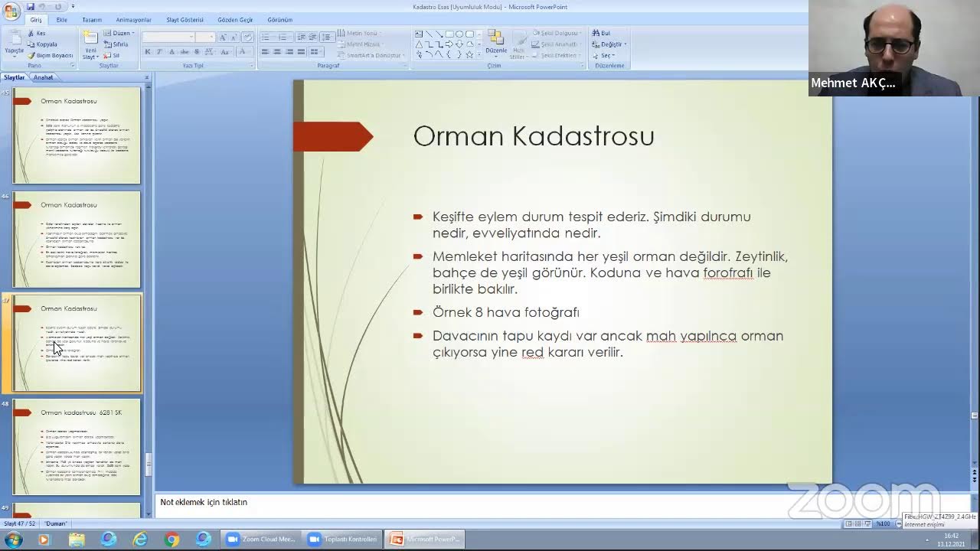This screenshot has width=980, height=551.
Task: Close the slides pane
Action: pyautogui.click(x=146, y=77)
